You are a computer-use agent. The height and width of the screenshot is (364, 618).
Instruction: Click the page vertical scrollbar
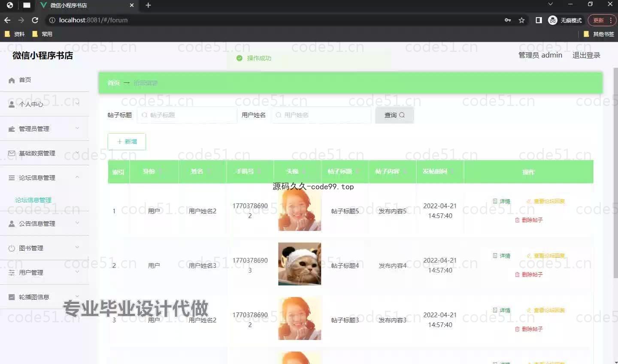615,173
